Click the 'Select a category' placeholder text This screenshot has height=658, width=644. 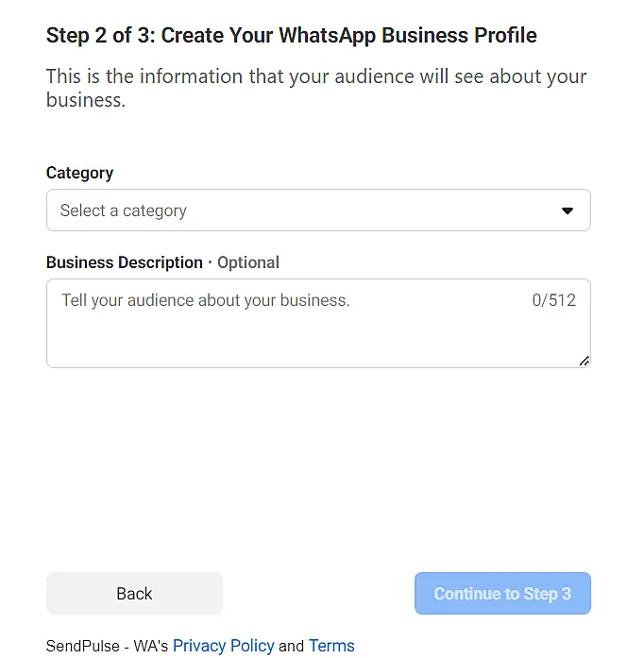(x=123, y=211)
